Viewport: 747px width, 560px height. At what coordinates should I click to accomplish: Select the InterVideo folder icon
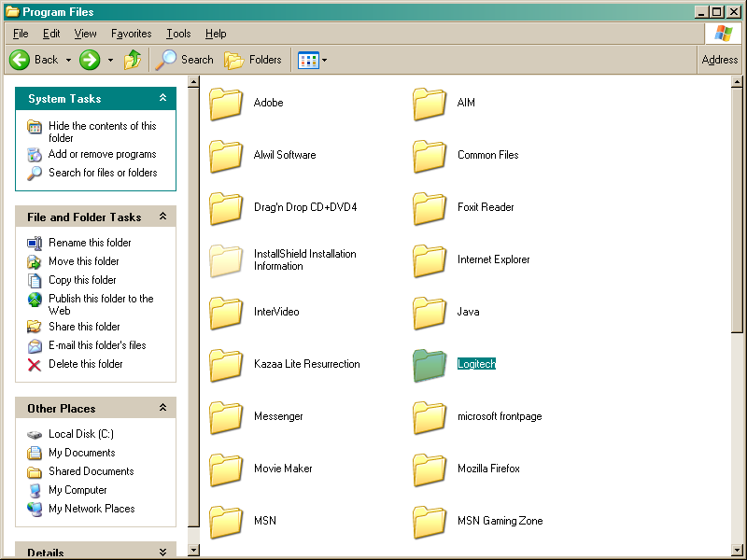[226, 313]
